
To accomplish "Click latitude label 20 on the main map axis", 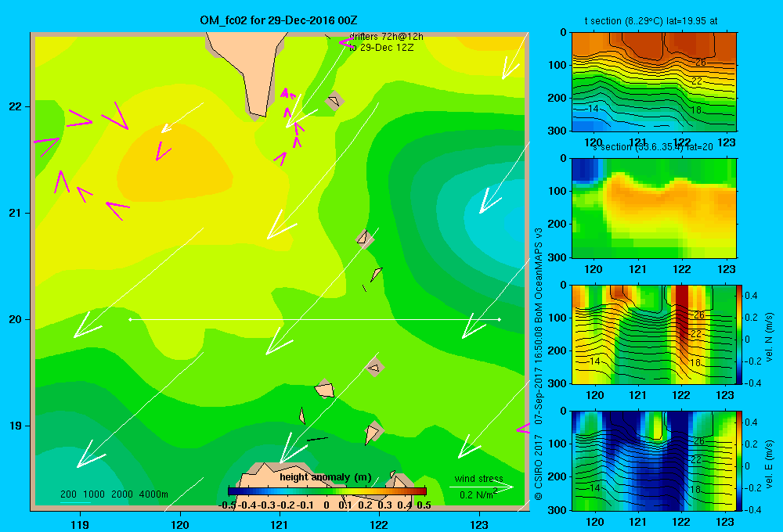I will 16,319.
